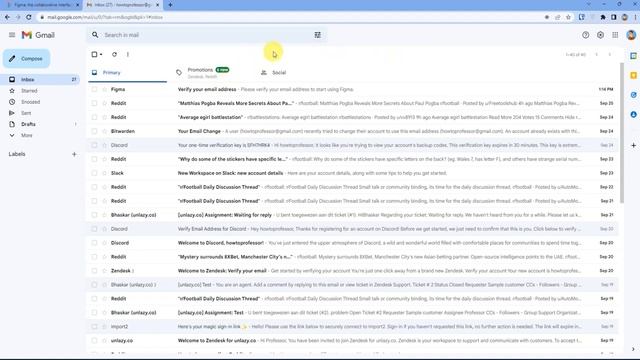Click the Search in mail field
The image size is (640, 360).
click(x=206, y=35)
